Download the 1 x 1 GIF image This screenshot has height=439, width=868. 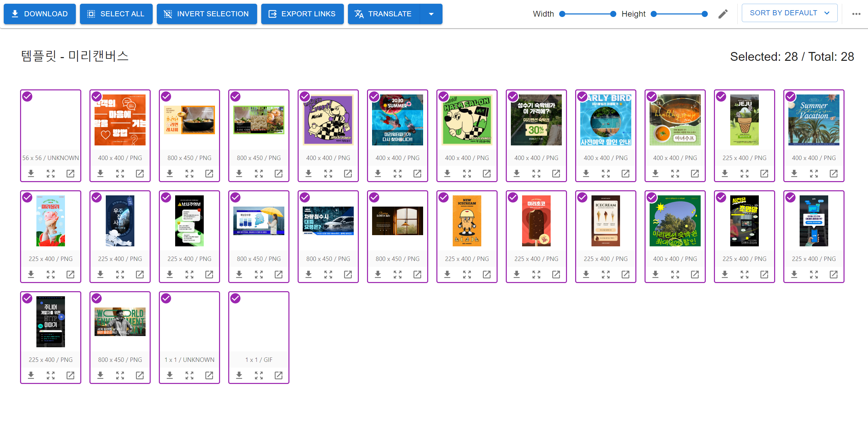click(239, 375)
